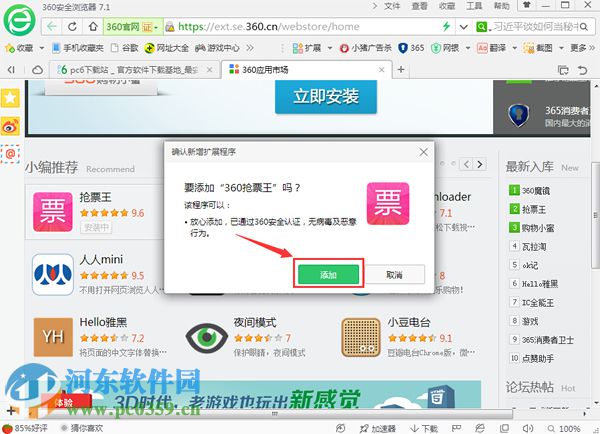Click the 截图 screenshot tool
Screen dimensions: 600x434
(538, 48)
